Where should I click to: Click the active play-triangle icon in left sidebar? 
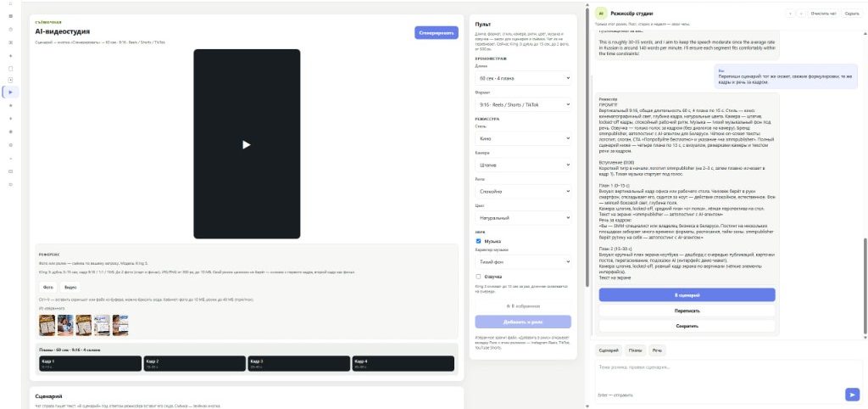(10, 92)
